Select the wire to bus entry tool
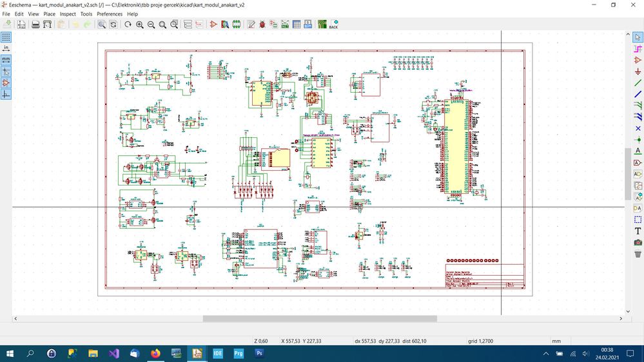The height and width of the screenshot is (362, 644). pos(638,106)
